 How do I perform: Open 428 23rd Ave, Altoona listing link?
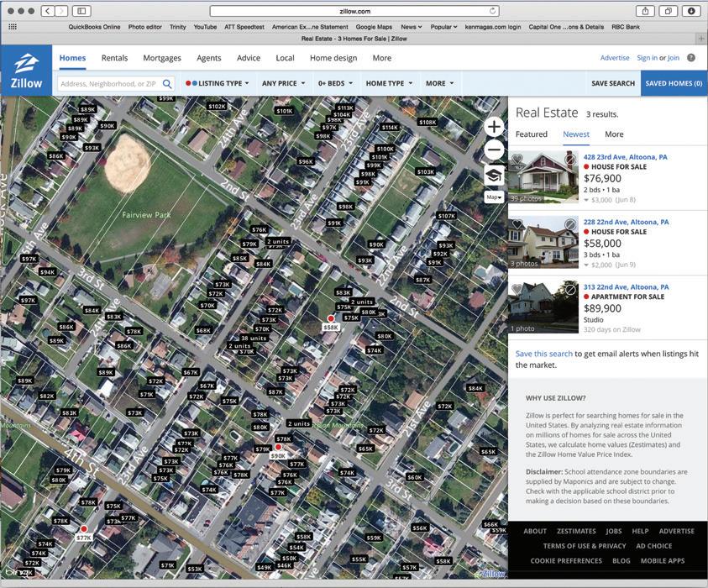(x=626, y=157)
